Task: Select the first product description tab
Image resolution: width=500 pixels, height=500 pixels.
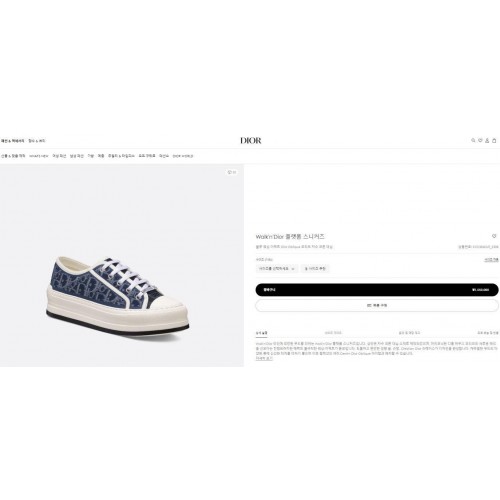Action: point(261,333)
